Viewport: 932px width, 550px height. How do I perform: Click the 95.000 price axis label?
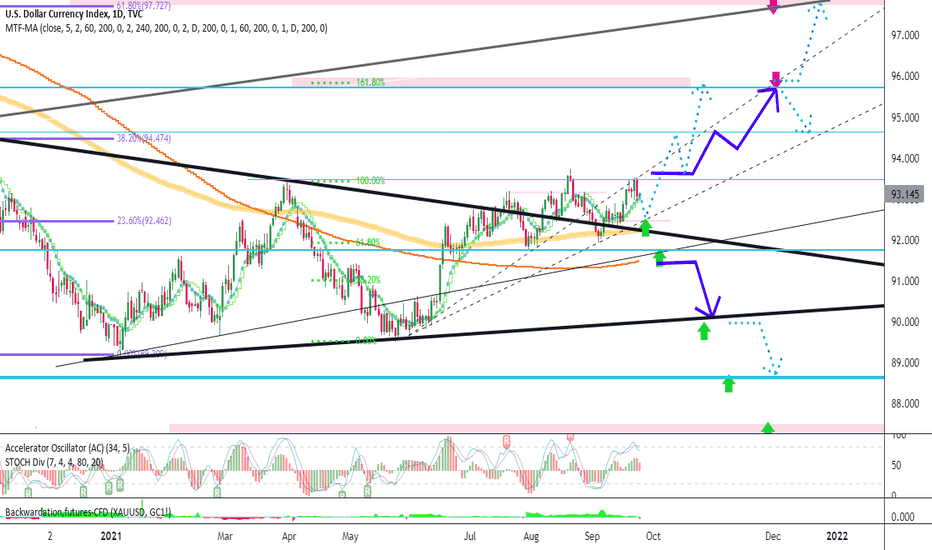[x=905, y=118]
